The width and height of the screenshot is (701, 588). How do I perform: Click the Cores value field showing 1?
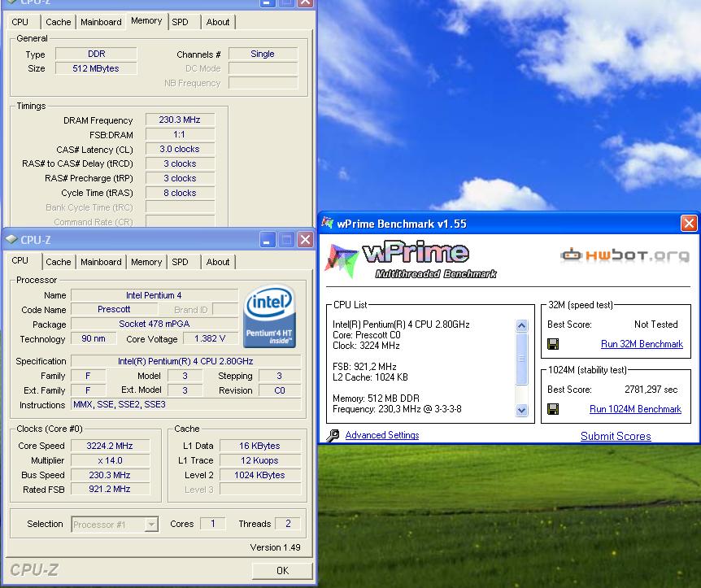[213, 524]
